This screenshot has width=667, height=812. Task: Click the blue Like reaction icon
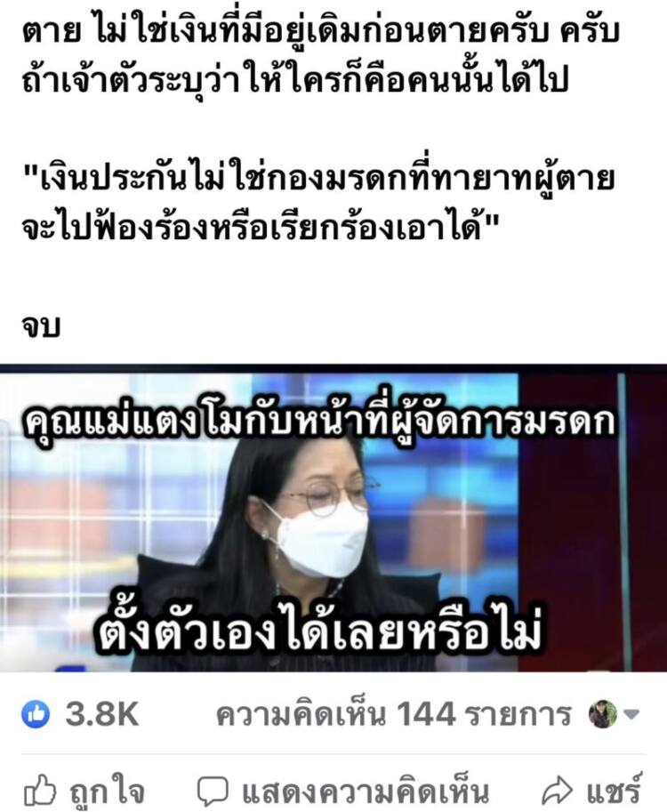pos(36,715)
